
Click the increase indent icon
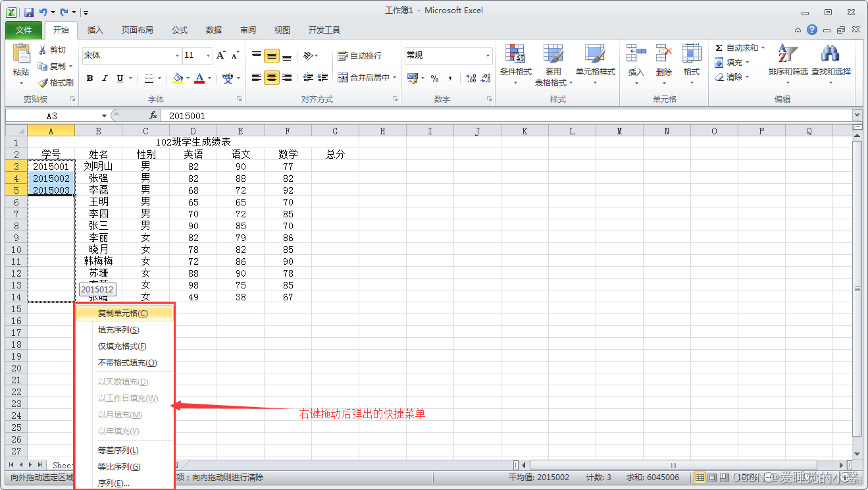point(323,78)
